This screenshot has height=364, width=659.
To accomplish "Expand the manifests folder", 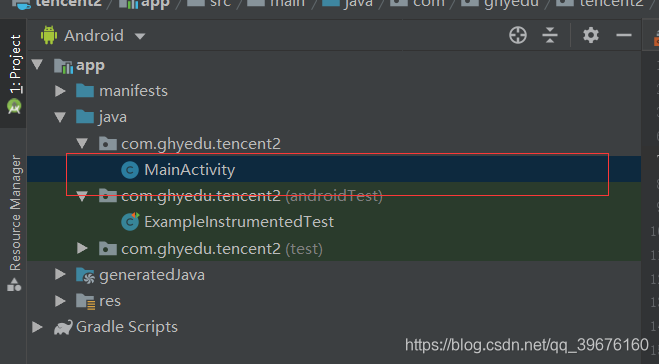I will (x=60, y=91).
